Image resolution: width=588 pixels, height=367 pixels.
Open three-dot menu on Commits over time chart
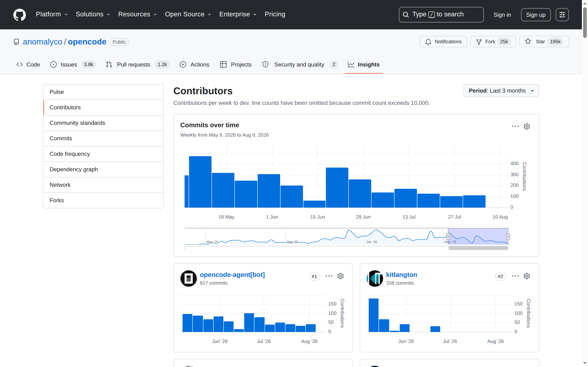515,126
